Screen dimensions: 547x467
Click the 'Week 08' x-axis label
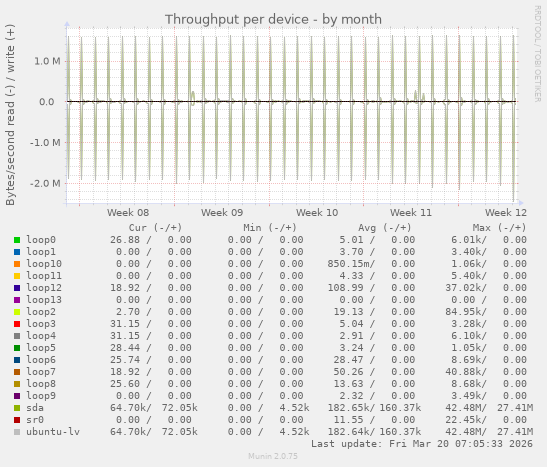[128, 212]
